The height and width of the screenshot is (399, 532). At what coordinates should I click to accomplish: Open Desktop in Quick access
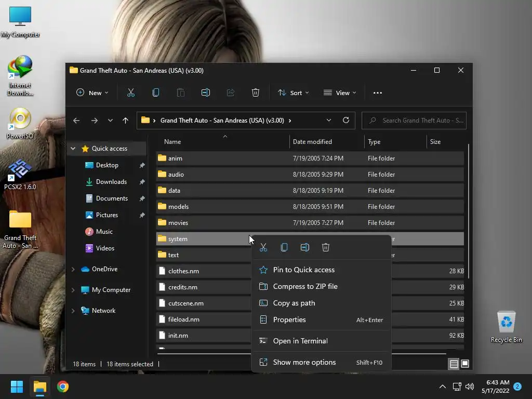pyautogui.click(x=107, y=165)
